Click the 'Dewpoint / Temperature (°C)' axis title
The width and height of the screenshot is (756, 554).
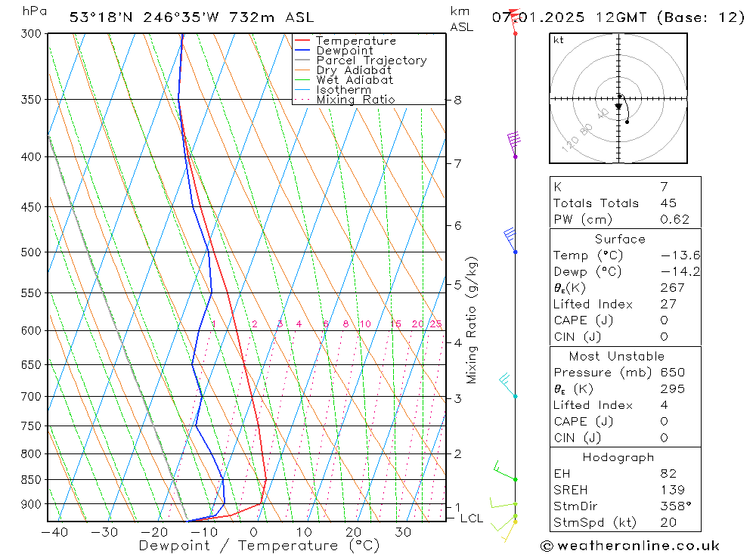259,546
